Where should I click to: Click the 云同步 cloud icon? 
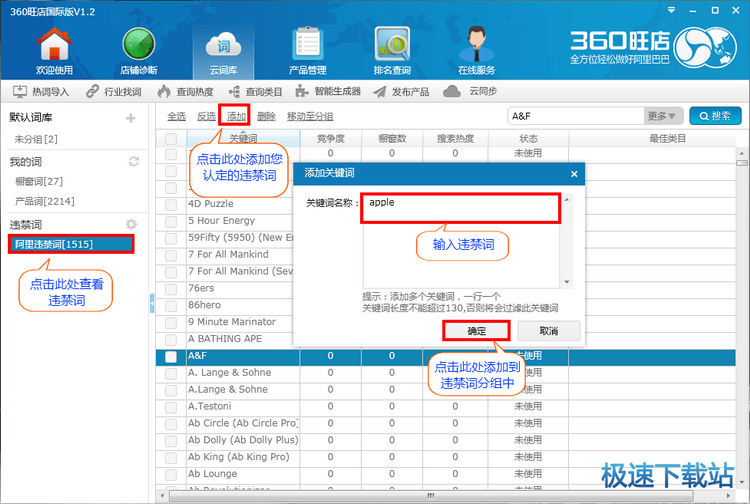point(452,91)
